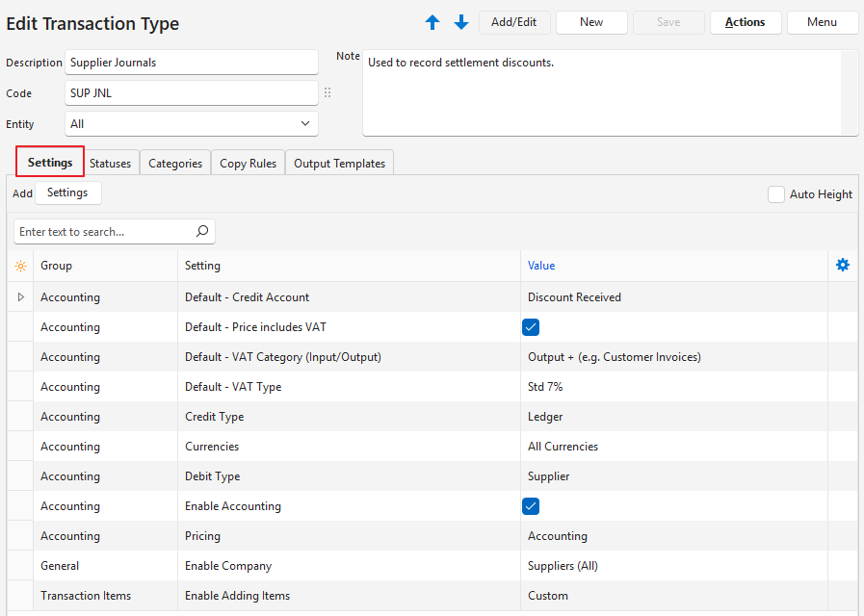Viewport: 864px width, 616px height.
Task: Select the Output Templates tab
Action: 339,164
